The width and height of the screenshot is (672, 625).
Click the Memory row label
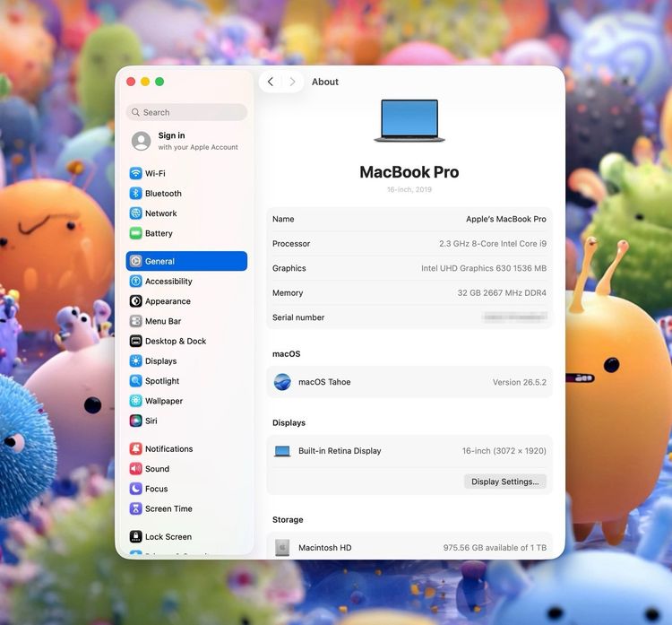coord(288,293)
